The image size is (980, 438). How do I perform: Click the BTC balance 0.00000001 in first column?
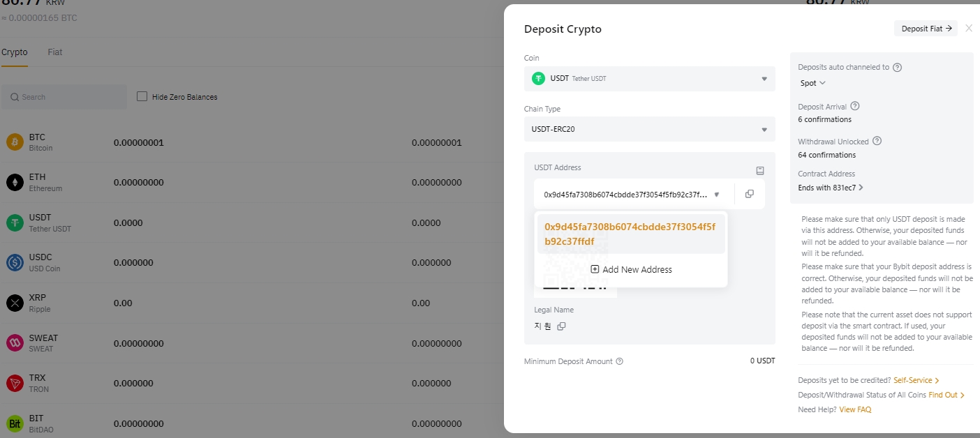[139, 143]
